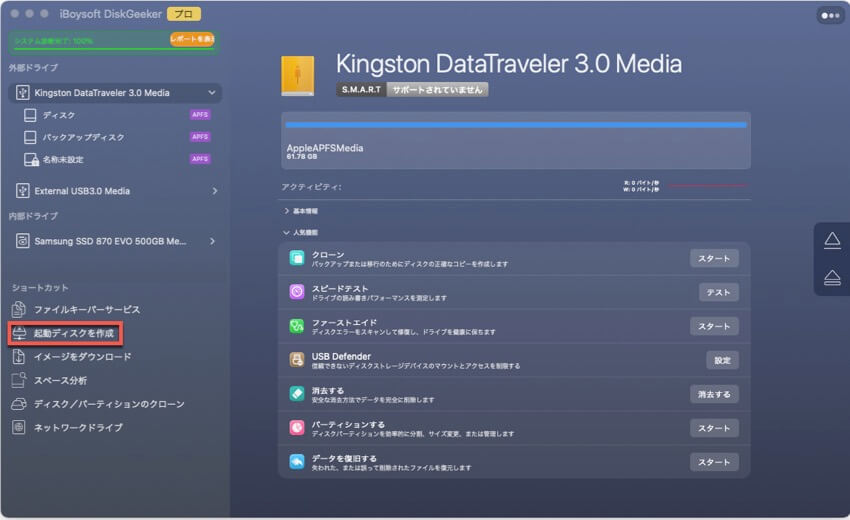Open 起動ディスクを作成 shortcut
The image size is (850, 520).
[74, 333]
